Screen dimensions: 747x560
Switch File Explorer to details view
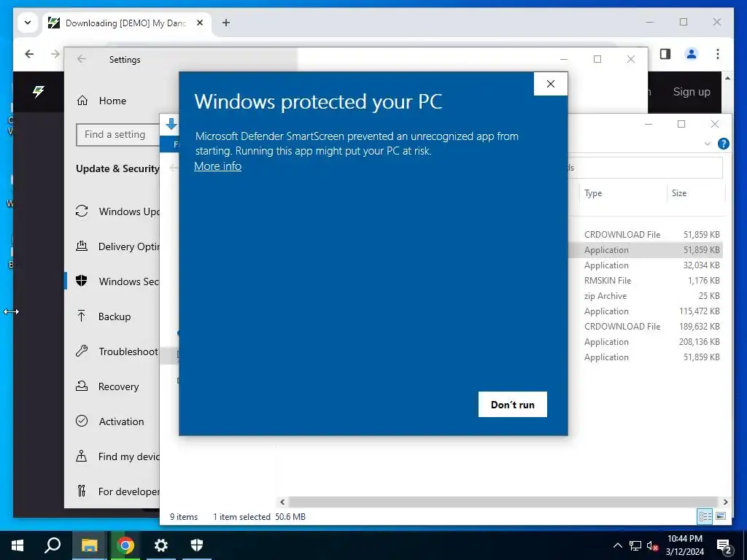[x=705, y=516]
